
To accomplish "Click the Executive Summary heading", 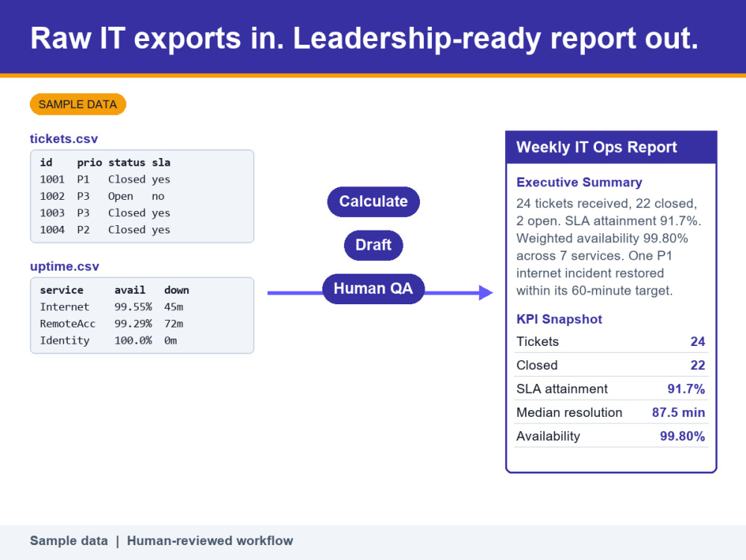I will 579,182.
